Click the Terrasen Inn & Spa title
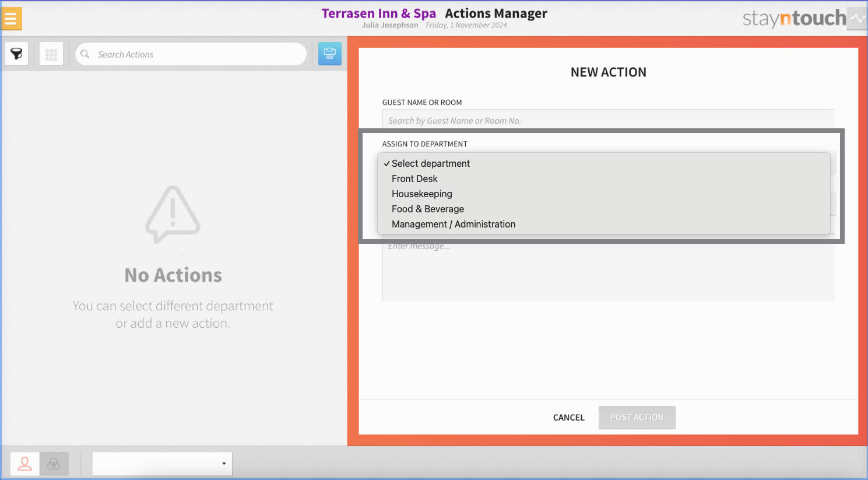 (x=378, y=13)
